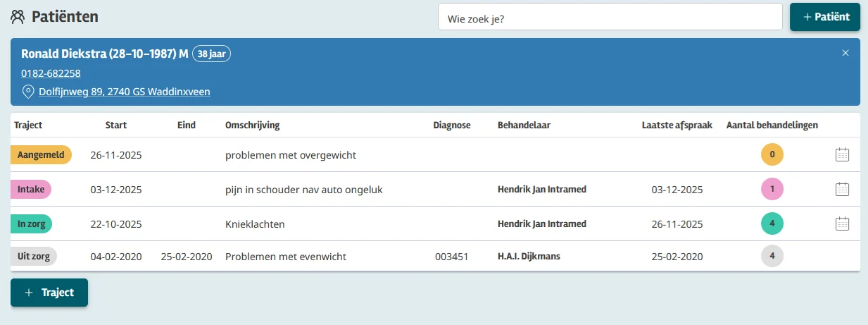868x325 pixels.
Task: Open calendar icon for Aangemeld traject row
Action: pos(842,154)
